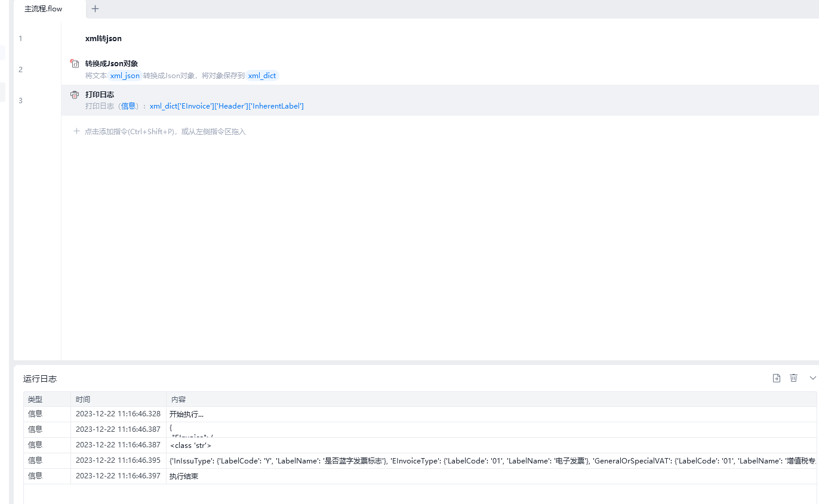Click the xml_dict output variable chip
This screenshot has height=504, width=819.
click(x=262, y=76)
